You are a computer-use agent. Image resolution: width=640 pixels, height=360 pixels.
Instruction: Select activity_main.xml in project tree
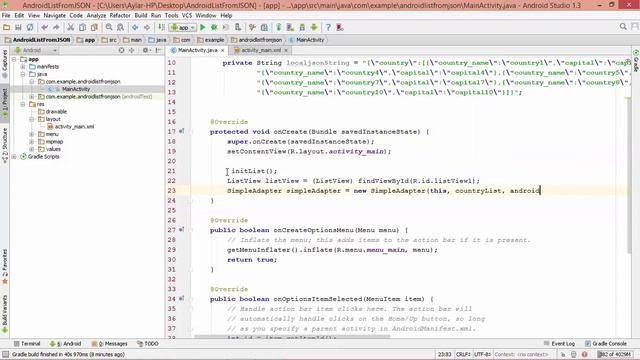(x=74, y=127)
